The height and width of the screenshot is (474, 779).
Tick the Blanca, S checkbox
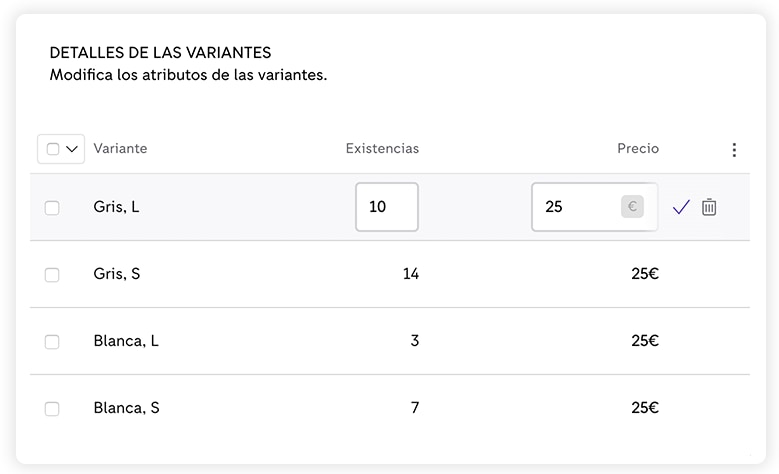52,409
